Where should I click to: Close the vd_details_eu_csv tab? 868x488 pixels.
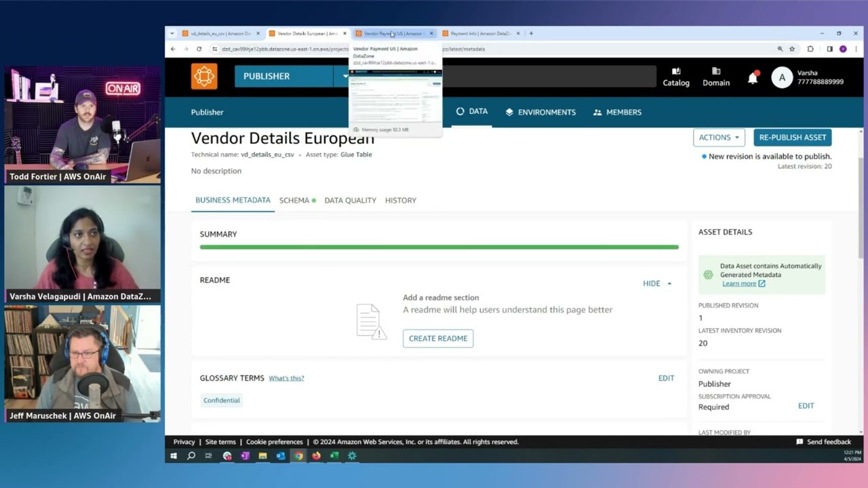(258, 33)
